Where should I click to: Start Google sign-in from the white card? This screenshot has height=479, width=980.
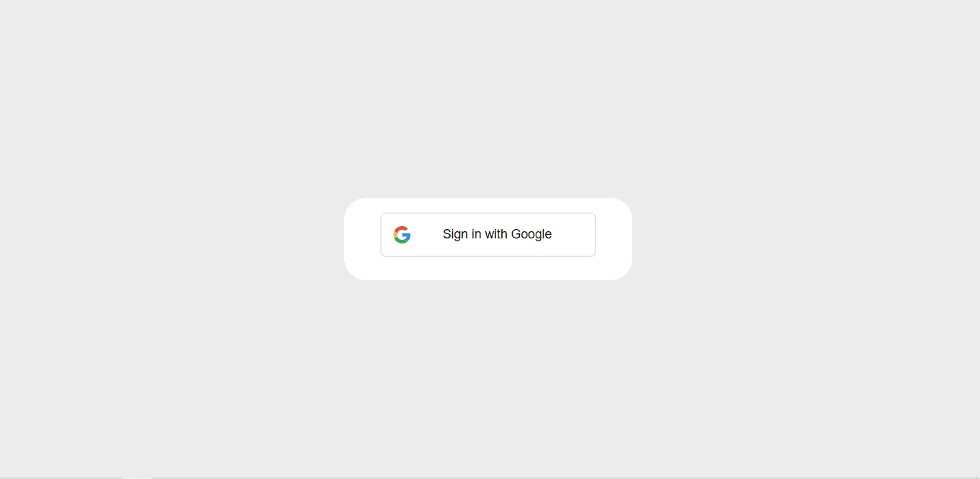(x=488, y=235)
